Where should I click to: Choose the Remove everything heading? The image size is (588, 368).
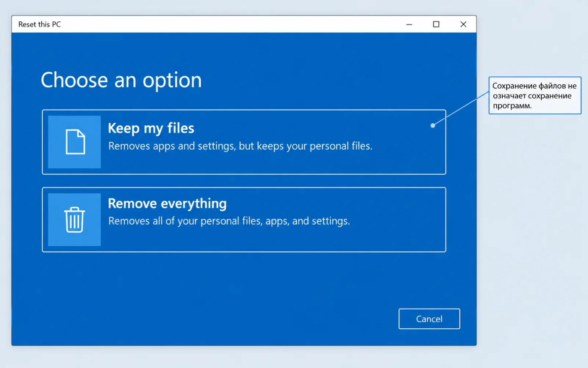pos(167,203)
